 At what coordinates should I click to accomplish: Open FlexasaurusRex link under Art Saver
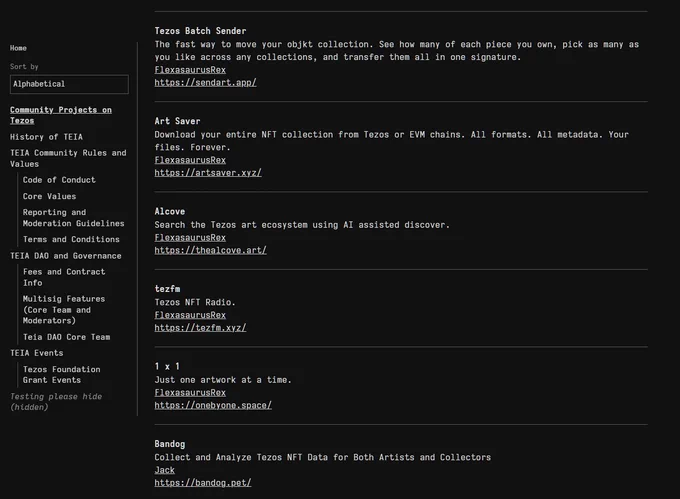[190, 160]
